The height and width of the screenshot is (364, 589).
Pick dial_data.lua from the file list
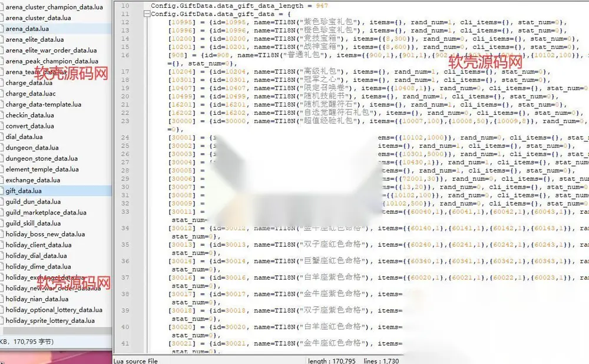click(x=24, y=137)
